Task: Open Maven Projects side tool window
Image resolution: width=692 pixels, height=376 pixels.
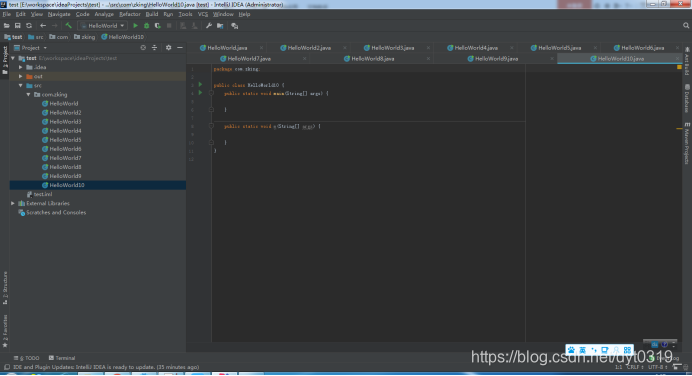Action: [x=687, y=143]
